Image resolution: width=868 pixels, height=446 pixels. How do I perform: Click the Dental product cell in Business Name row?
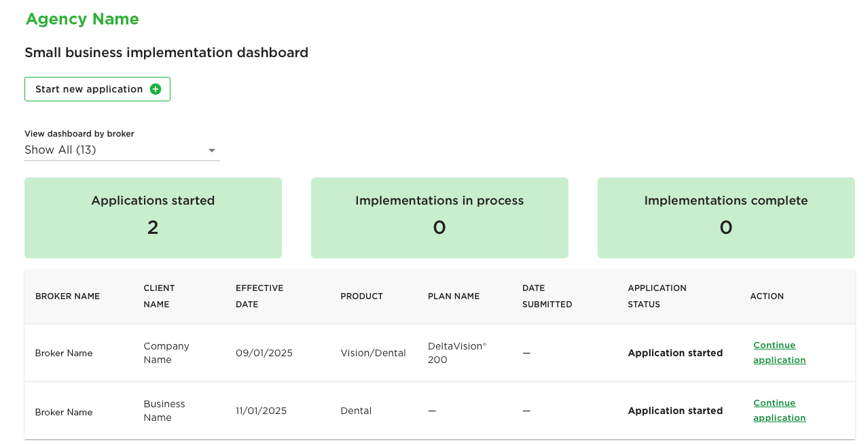tap(356, 411)
